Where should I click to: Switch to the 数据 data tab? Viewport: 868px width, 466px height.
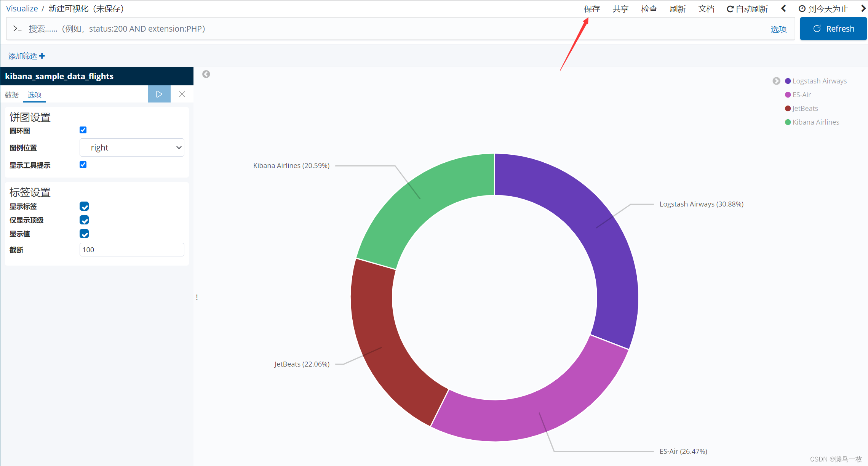coord(12,94)
